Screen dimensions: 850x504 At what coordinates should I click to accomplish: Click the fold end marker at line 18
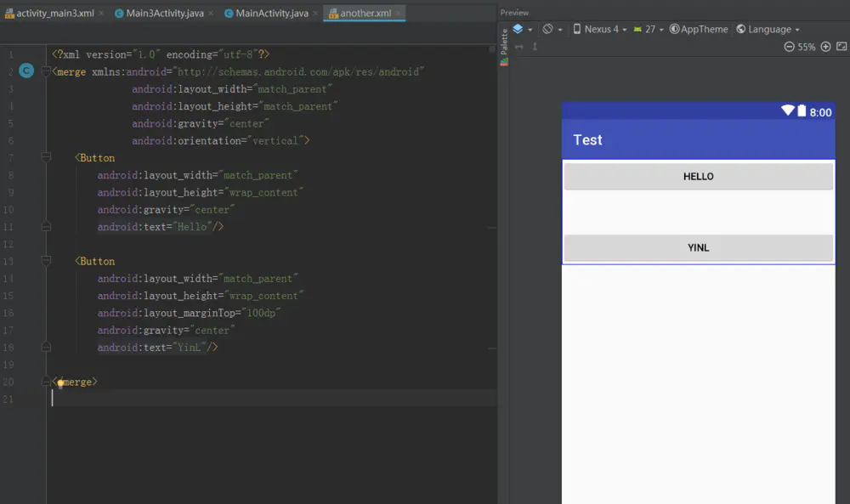point(46,347)
